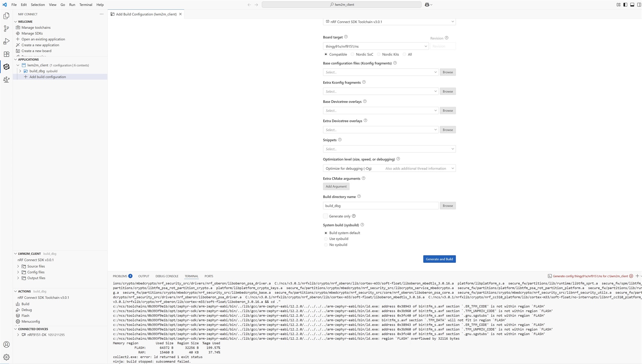Image resolution: width=642 pixels, height=364 pixels.
Task: Click the Menuconfig action icon
Action: click(18, 321)
